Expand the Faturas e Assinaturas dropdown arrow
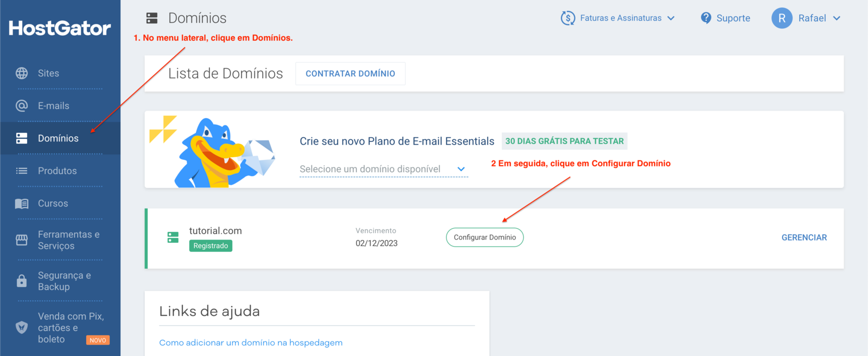868x356 pixels. (x=671, y=18)
